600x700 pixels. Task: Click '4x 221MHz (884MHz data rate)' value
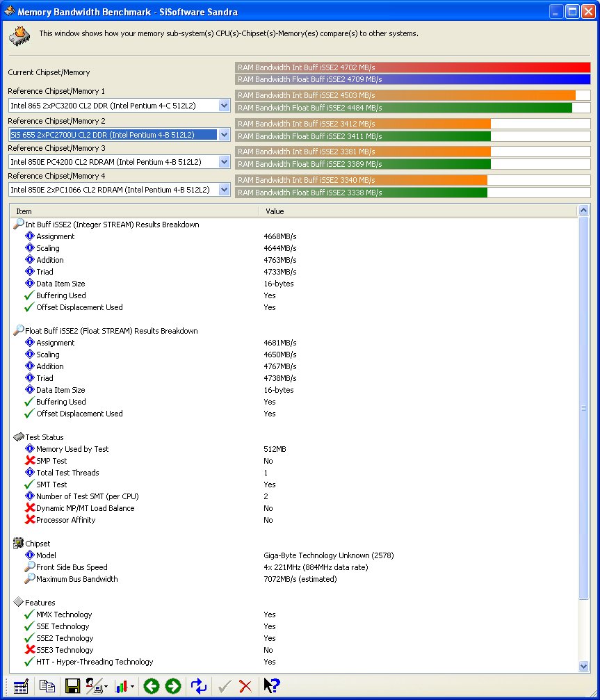316,567
